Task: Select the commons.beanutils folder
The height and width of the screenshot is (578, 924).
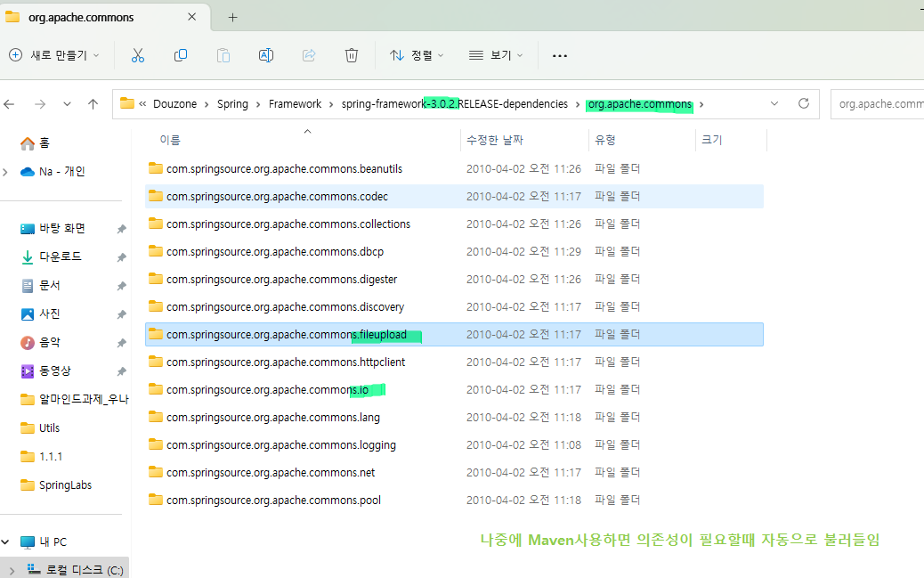Action: tap(454, 168)
